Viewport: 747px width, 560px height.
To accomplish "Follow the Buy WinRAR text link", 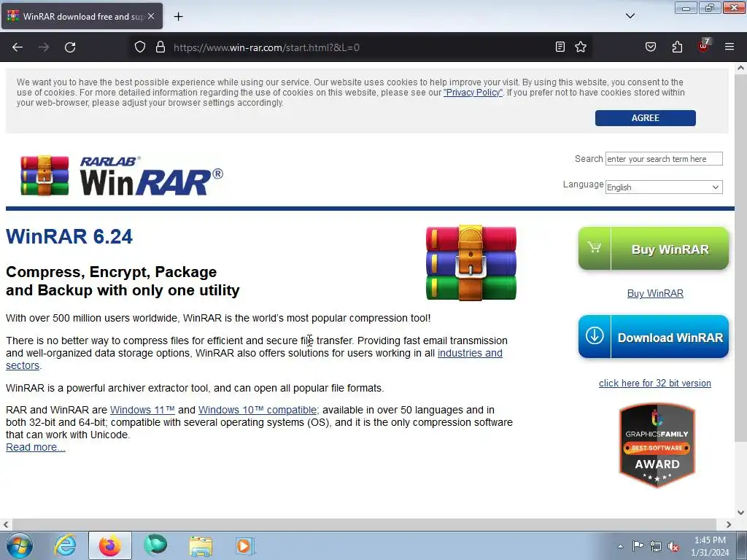I will point(655,293).
